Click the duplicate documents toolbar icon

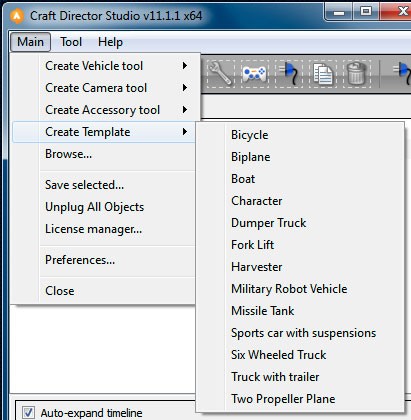(x=322, y=74)
